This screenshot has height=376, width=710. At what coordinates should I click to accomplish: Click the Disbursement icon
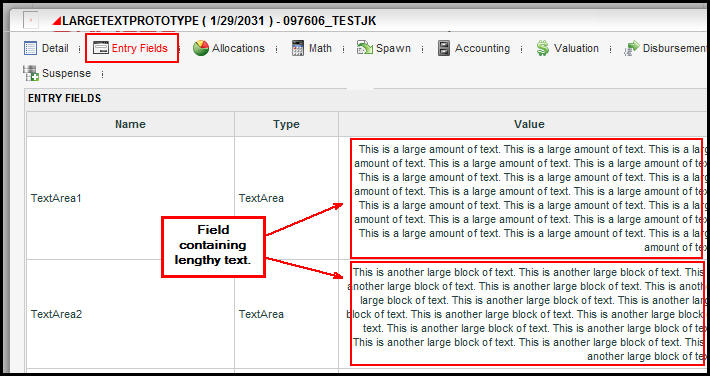pyautogui.click(x=632, y=48)
